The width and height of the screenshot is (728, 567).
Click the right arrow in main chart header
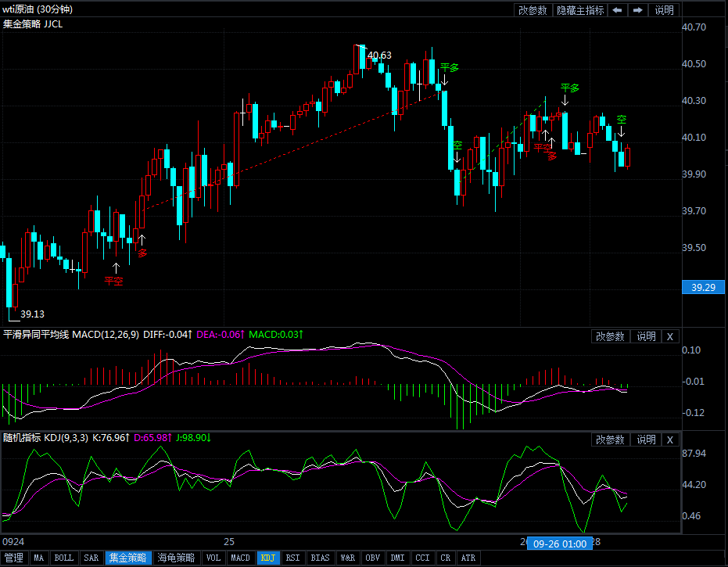638,10
